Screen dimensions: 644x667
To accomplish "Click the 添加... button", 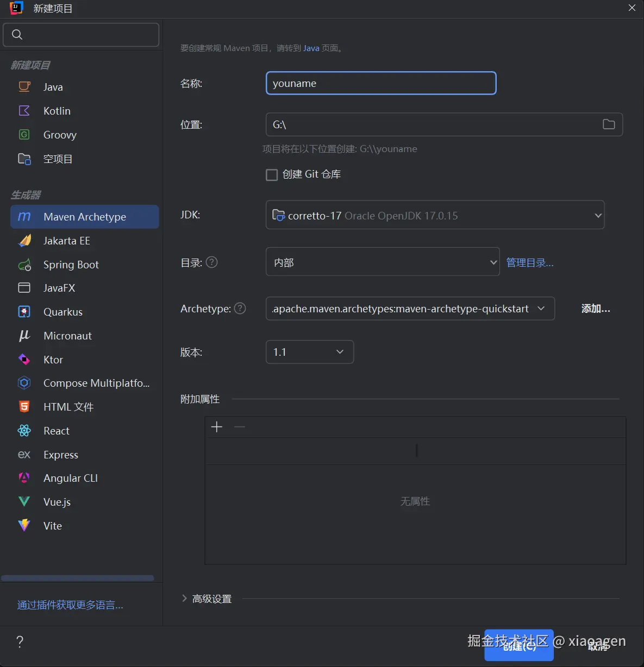I will (x=596, y=309).
